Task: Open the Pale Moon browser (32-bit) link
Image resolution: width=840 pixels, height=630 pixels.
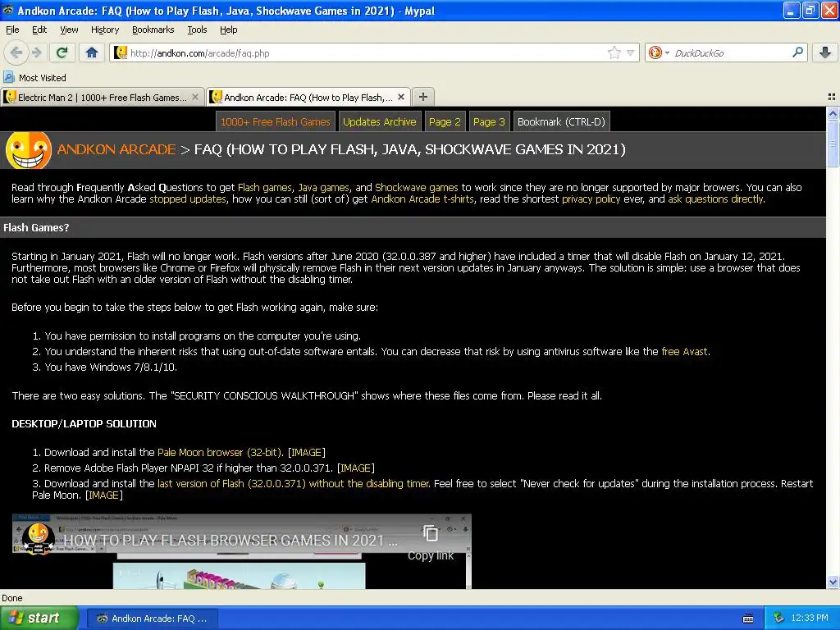Action: click(220, 452)
